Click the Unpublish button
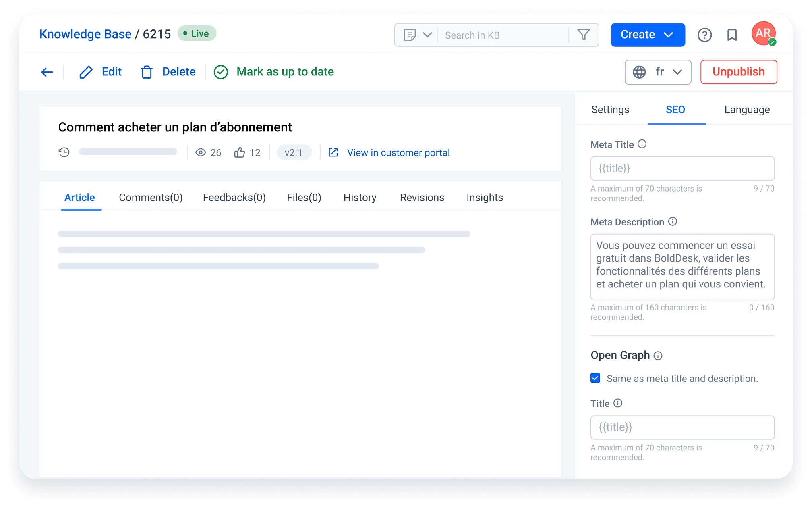The image size is (812, 508). point(738,72)
